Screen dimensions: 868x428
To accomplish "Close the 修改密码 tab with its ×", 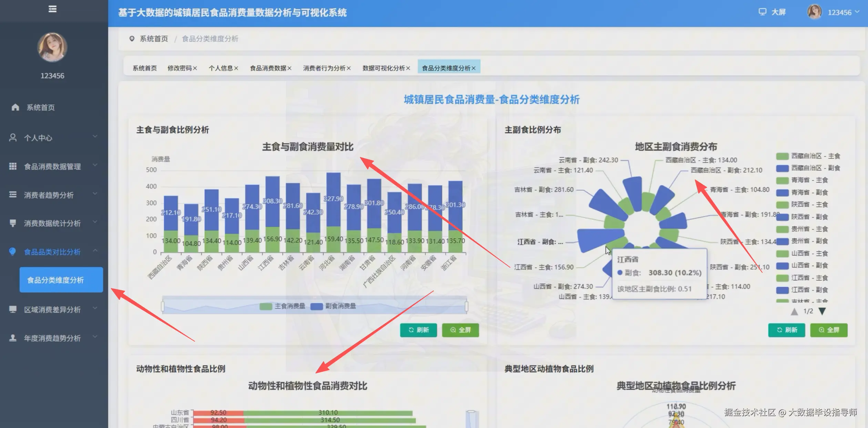I will (x=195, y=68).
